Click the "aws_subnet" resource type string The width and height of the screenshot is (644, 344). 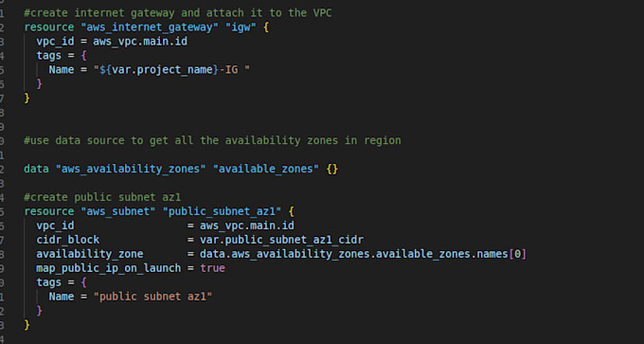point(117,211)
